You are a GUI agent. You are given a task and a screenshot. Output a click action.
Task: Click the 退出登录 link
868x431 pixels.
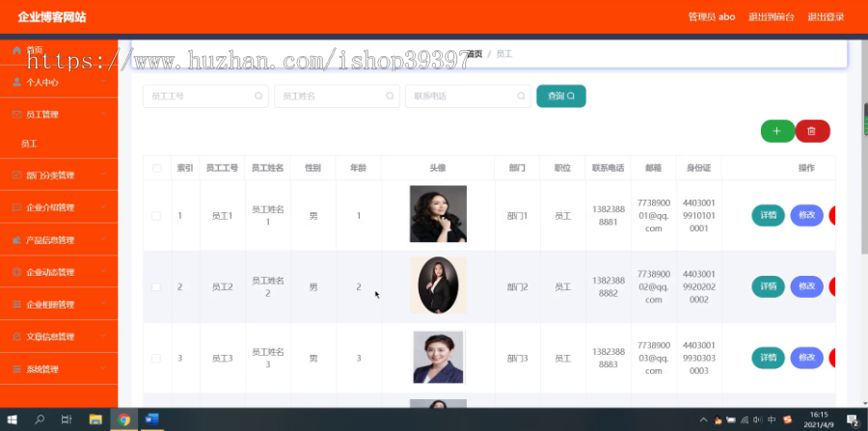pyautogui.click(x=826, y=17)
